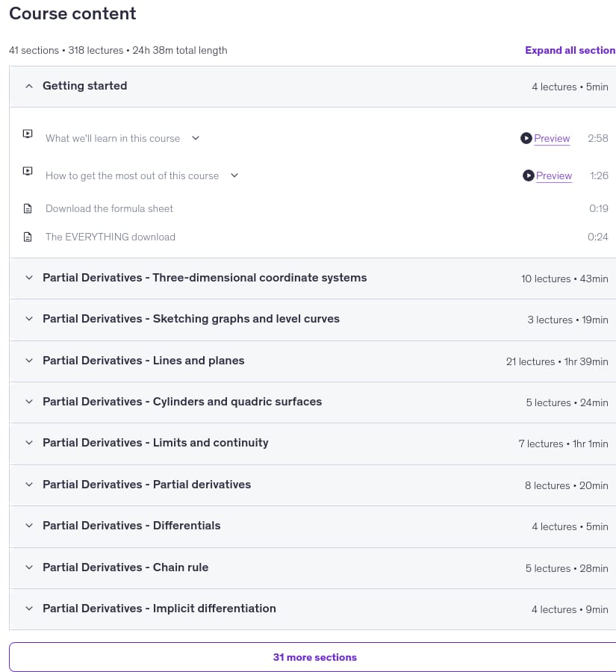This screenshot has width=616, height=672.
Task: Expand Partial Derivatives - Partial derivatives section
Action: [313, 485]
